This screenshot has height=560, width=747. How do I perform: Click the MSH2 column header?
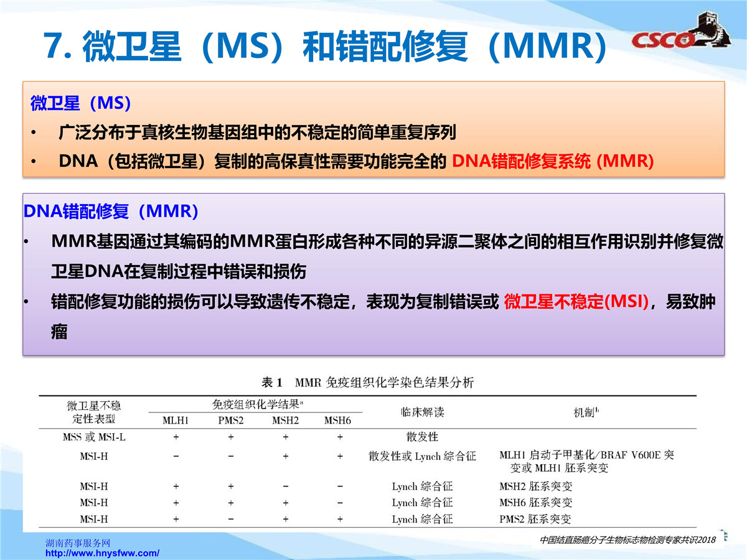pos(285,421)
